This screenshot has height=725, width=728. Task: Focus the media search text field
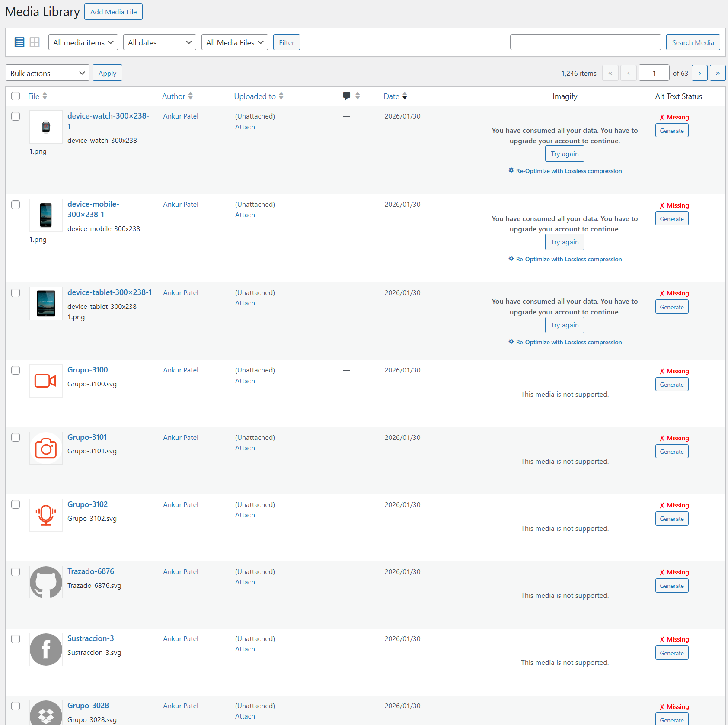[x=585, y=42]
